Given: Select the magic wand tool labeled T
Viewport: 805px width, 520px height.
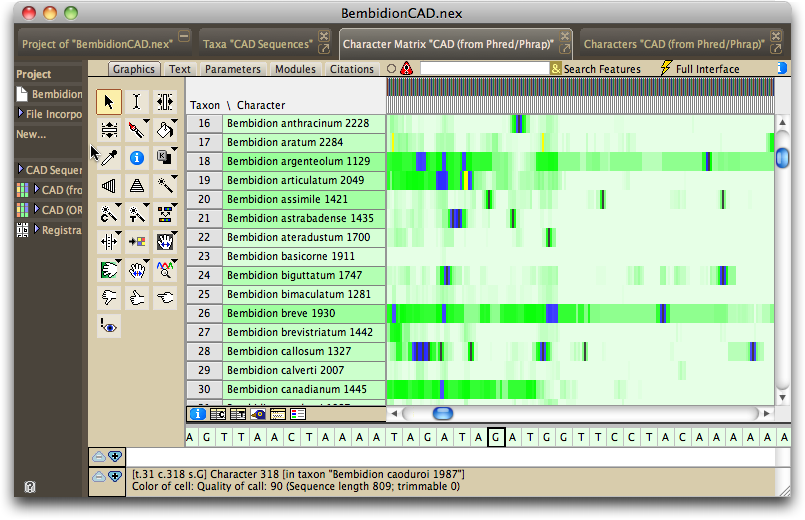Looking at the screenshot, I should [x=137, y=214].
